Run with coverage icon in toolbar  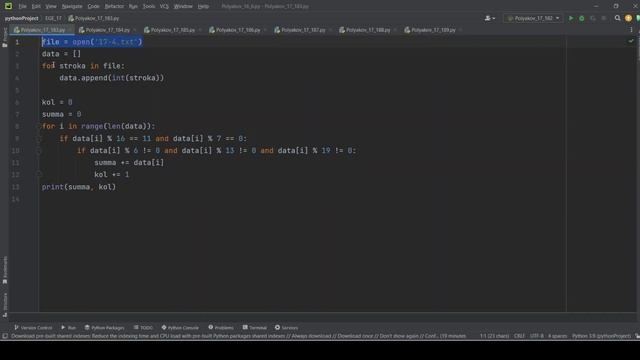point(593,18)
